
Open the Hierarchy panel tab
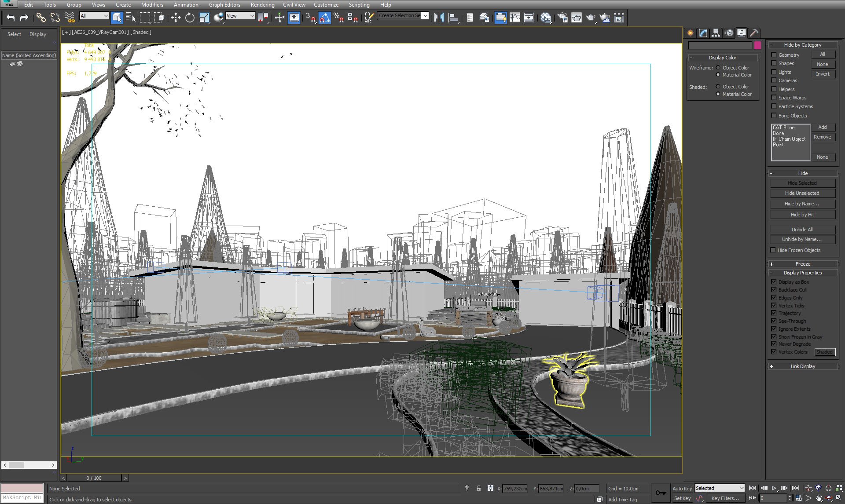[716, 33]
